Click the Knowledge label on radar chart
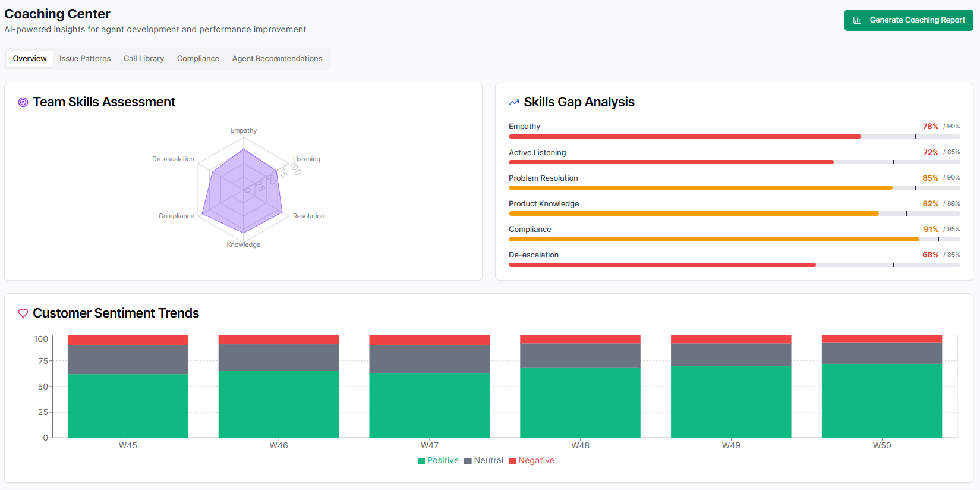 coord(244,244)
